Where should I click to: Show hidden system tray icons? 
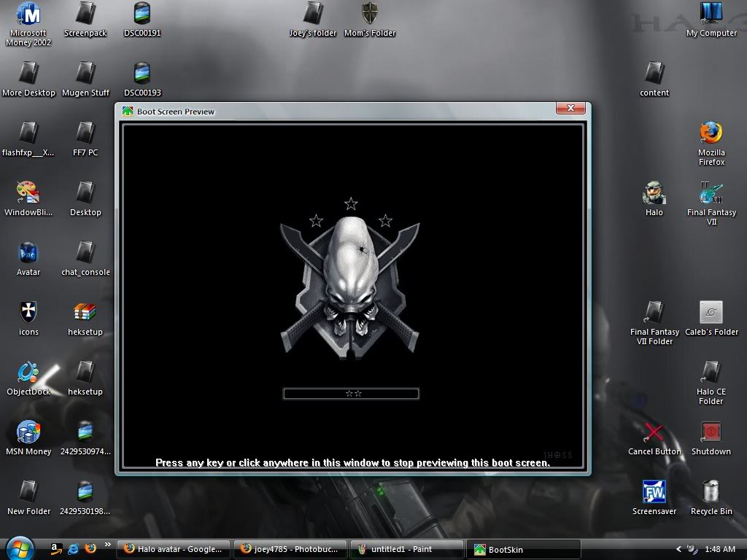tap(679, 549)
